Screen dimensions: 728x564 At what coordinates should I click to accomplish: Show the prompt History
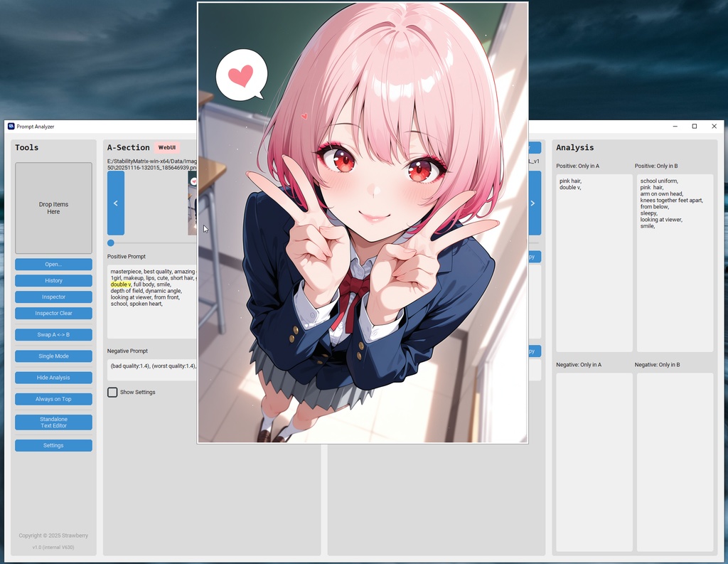[x=53, y=280]
